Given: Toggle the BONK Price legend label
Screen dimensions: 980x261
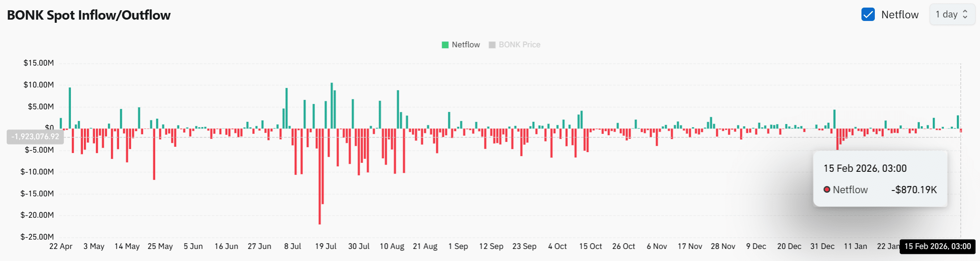Looking at the screenshot, I should click(519, 45).
